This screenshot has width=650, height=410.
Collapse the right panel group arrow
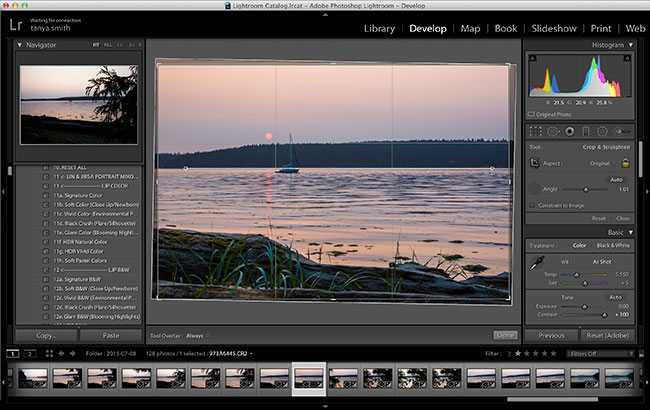(x=647, y=192)
